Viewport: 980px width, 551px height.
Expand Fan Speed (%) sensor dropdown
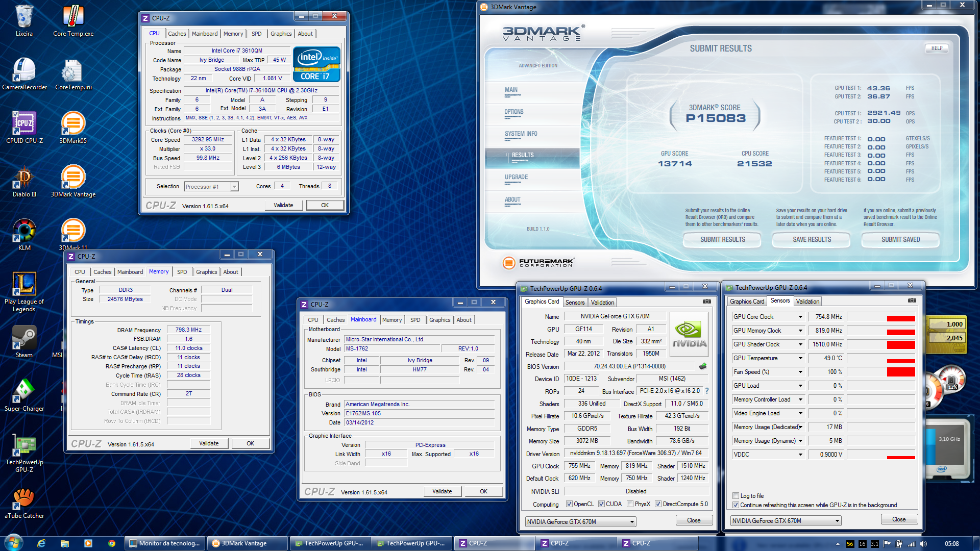click(x=800, y=372)
